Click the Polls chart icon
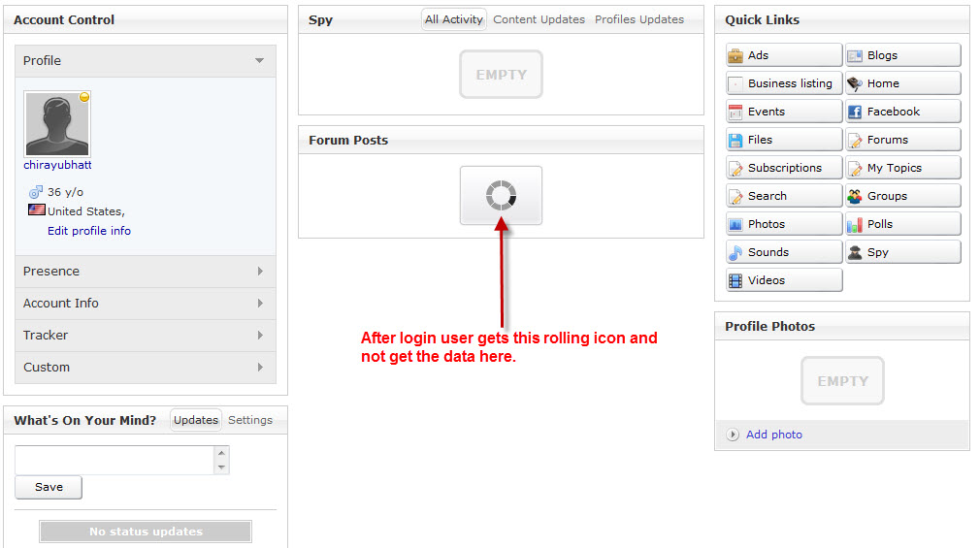This screenshot has height=548, width=980. 855,224
